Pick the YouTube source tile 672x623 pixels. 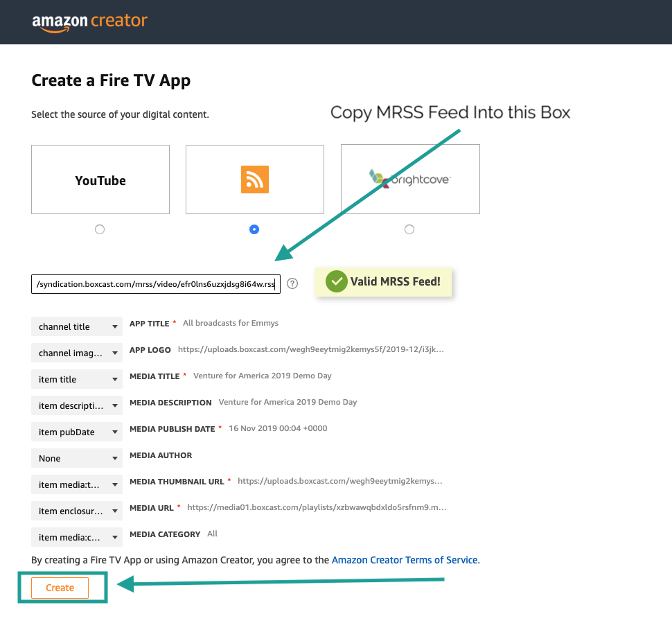[100, 179]
